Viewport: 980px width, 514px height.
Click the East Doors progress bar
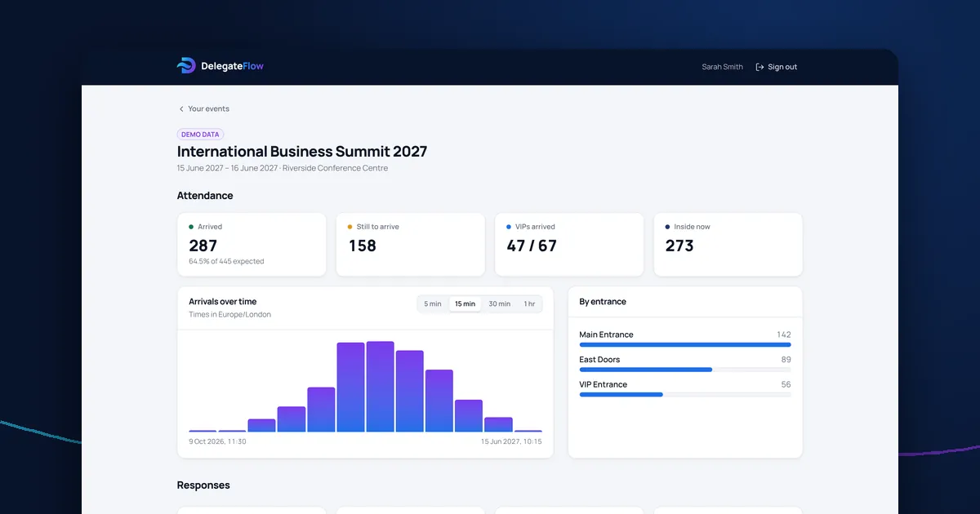tap(684, 370)
